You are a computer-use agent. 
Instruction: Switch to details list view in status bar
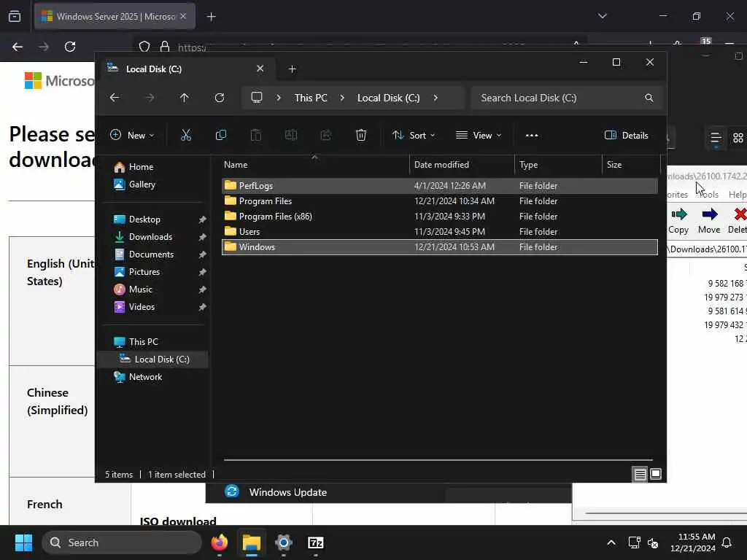pyautogui.click(x=640, y=474)
